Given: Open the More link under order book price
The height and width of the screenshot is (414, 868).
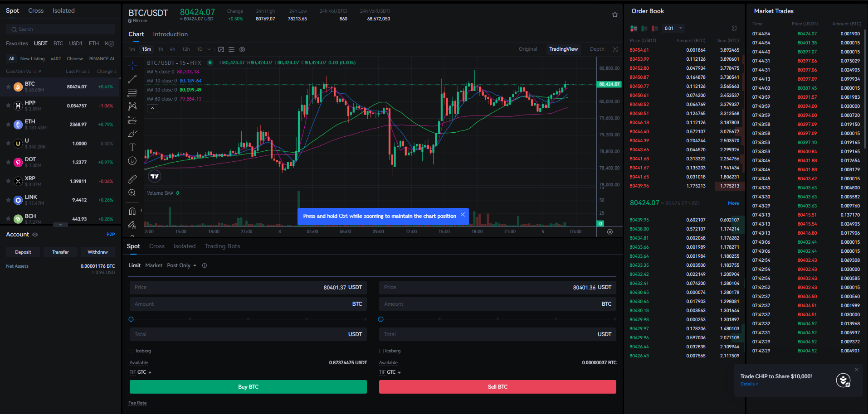Looking at the screenshot, I should 733,203.
